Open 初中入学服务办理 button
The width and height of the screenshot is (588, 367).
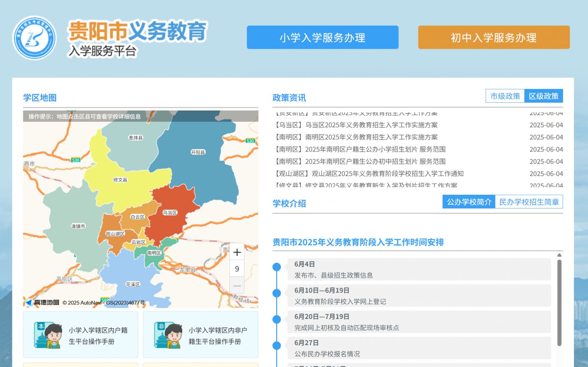[494, 37]
